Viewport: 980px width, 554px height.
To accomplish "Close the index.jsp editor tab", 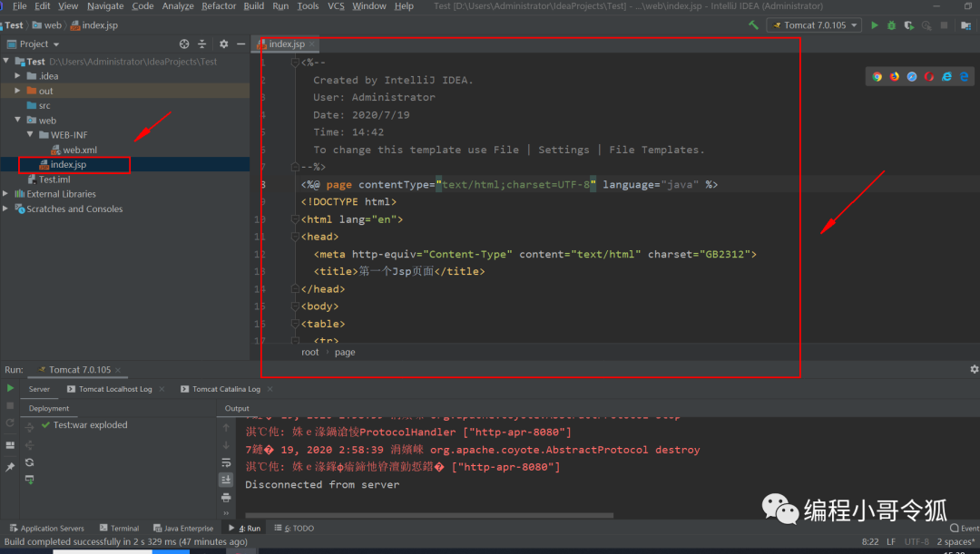I will 312,44.
